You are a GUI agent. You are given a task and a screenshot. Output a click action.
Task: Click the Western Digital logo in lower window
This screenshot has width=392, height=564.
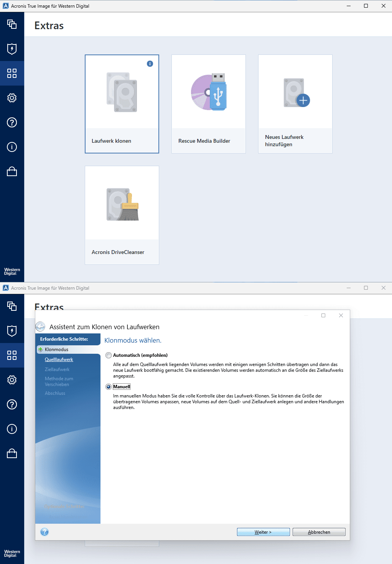pyautogui.click(x=12, y=554)
